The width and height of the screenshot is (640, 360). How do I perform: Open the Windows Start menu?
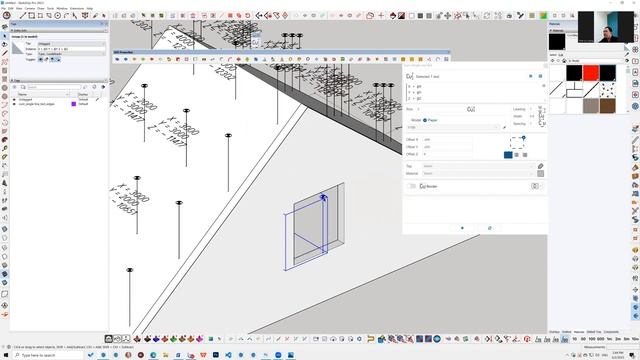[x=6, y=355]
